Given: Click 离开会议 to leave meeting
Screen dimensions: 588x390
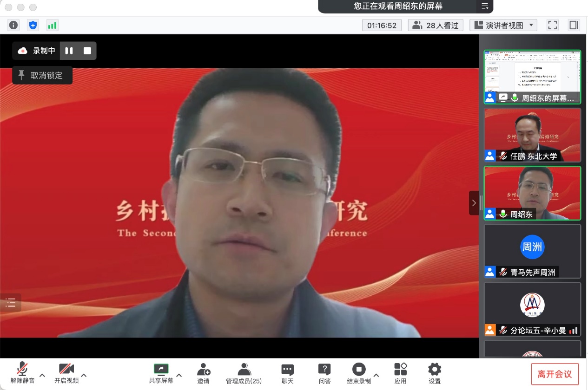Looking at the screenshot, I should [555, 374].
